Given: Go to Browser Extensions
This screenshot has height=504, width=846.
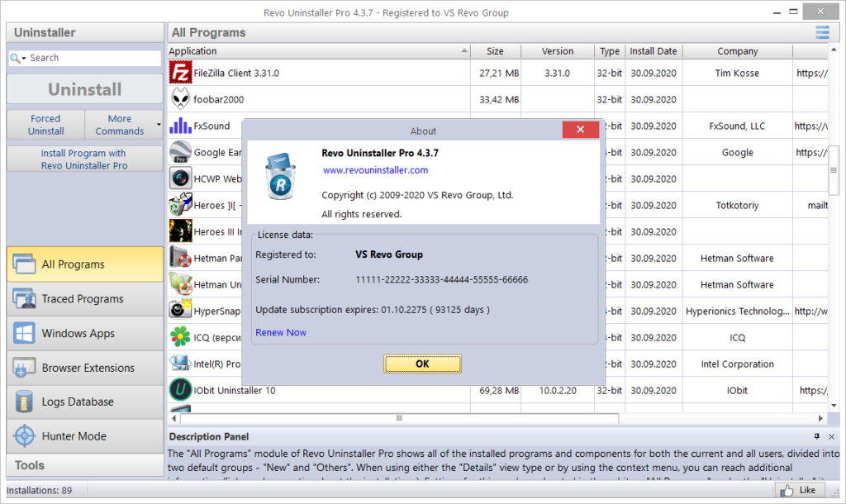Looking at the screenshot, I should 85,368.
